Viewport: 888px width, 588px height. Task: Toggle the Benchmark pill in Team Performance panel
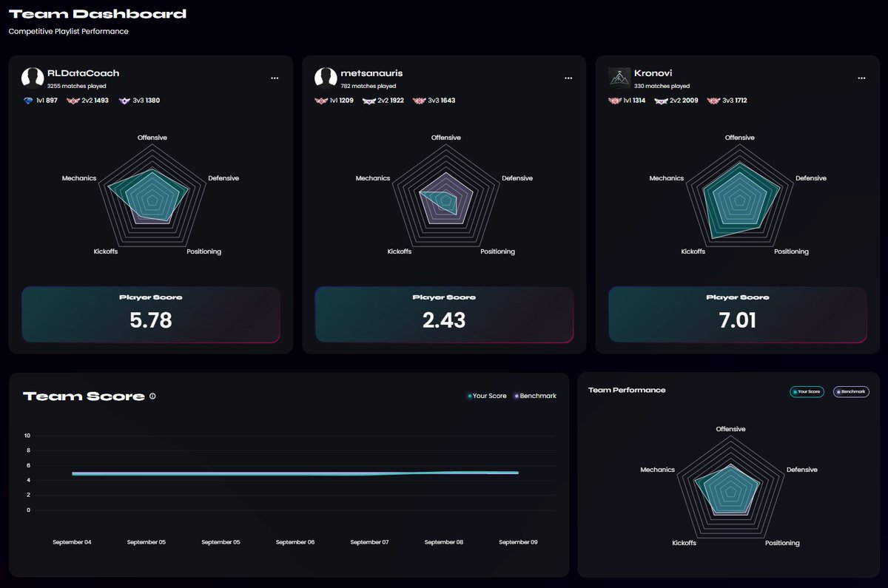(851, 391)
